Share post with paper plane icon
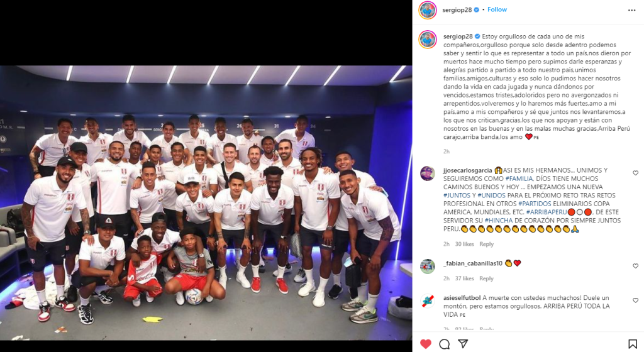This screenshot has width=644, height=352. click(x=463, y=344)
